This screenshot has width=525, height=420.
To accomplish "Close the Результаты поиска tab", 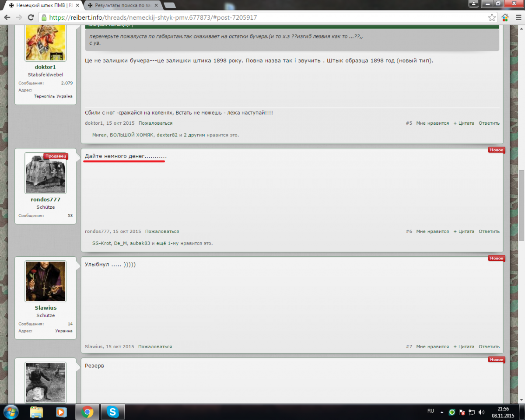I will 156,6.
